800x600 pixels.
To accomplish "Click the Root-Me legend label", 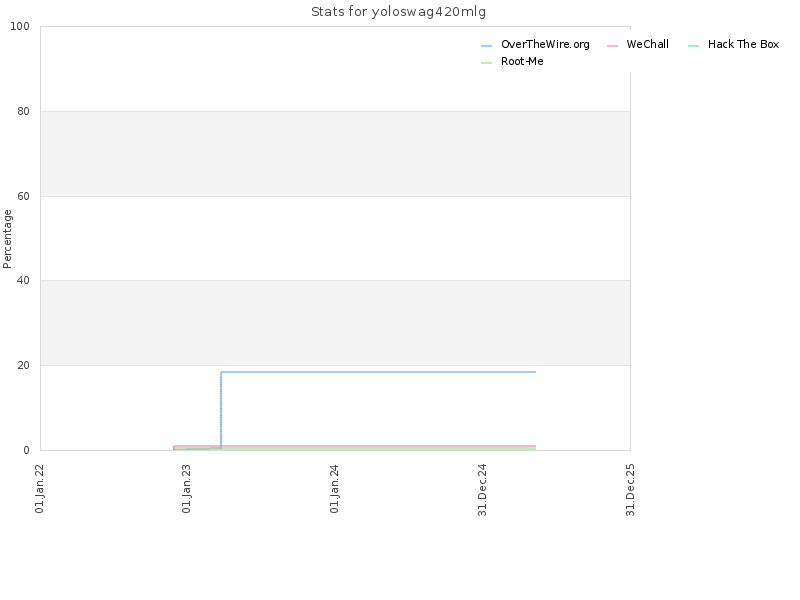I will click(522, 61).
